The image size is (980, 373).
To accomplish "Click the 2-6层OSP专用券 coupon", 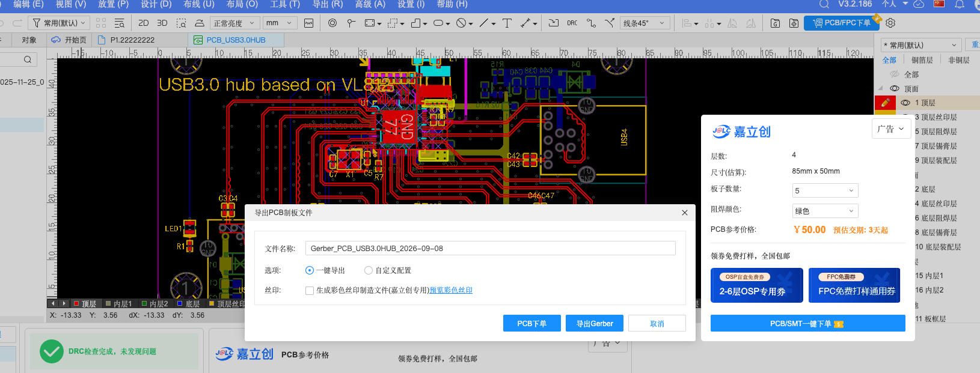I will 757,285.
